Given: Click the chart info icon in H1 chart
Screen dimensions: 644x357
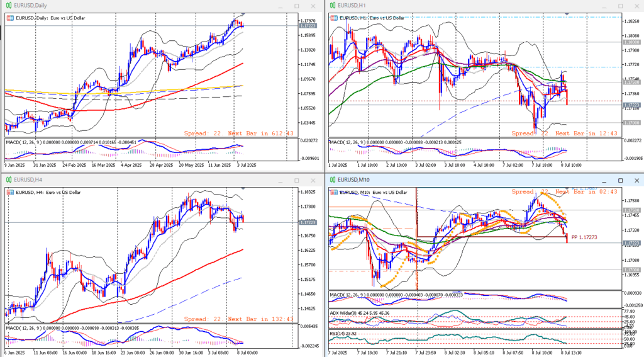Looking at the screenshot, I should [x=335, y=18].
